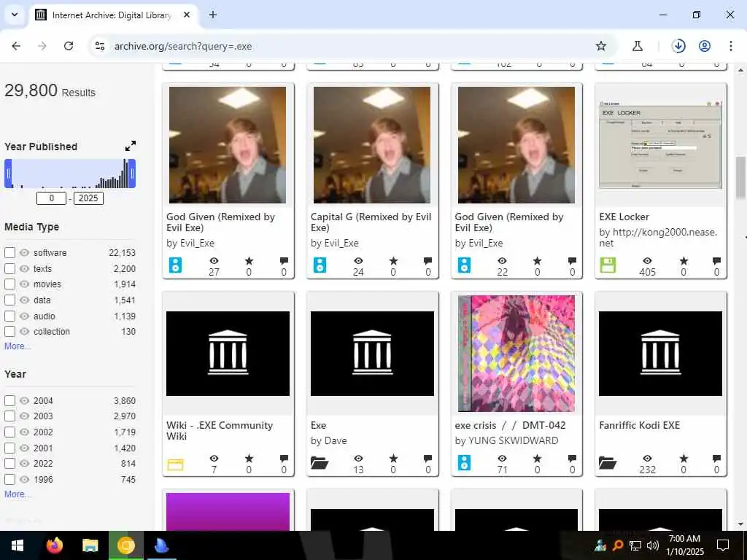Open a new browser tab
The width and height of the screenshot is (747, 560).
(x=213, y=15)
